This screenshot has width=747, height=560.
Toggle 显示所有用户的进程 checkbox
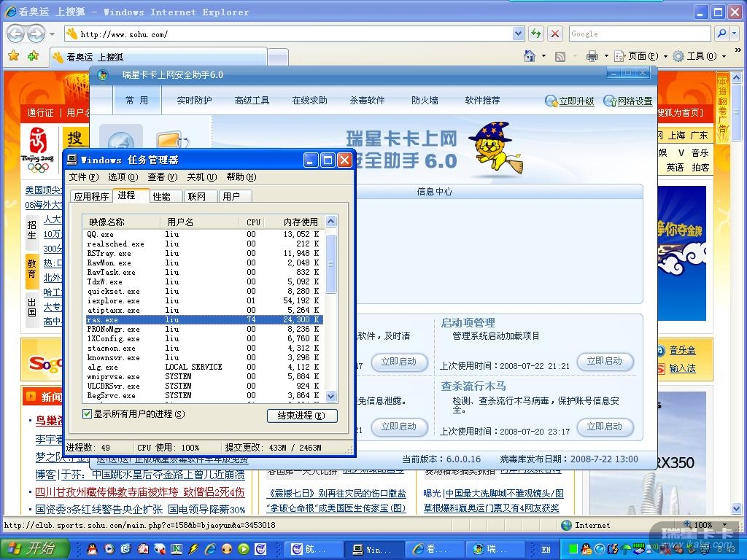click(x=88, y=413)
